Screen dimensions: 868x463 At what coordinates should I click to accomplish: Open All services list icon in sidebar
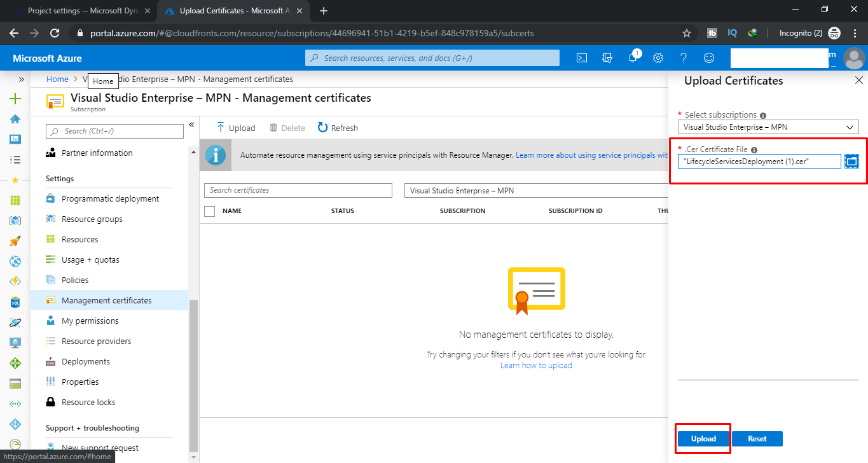[x=15, y=160]
